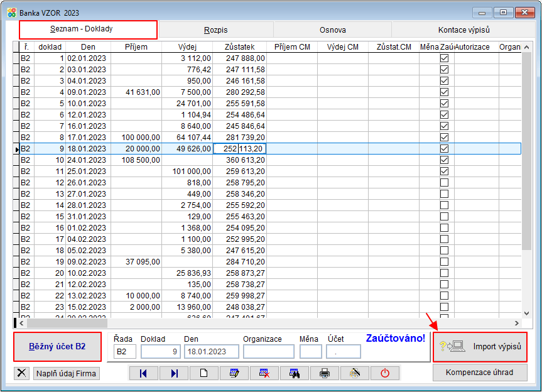Click the scroll right arrow under the table
This screenshot has width=542, height=392.
pyautogui.click(x=516, y=323)
